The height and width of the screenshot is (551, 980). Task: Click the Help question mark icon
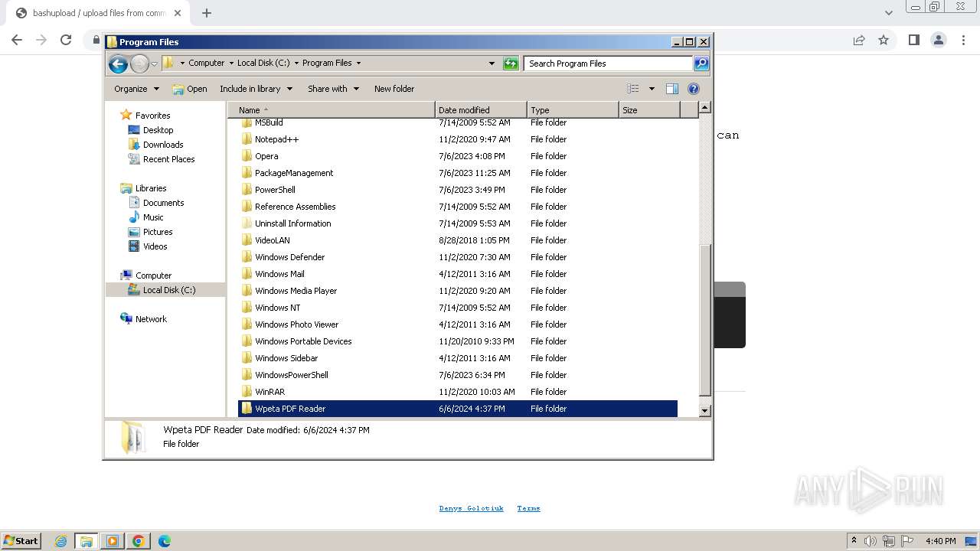tap(694, 89)
